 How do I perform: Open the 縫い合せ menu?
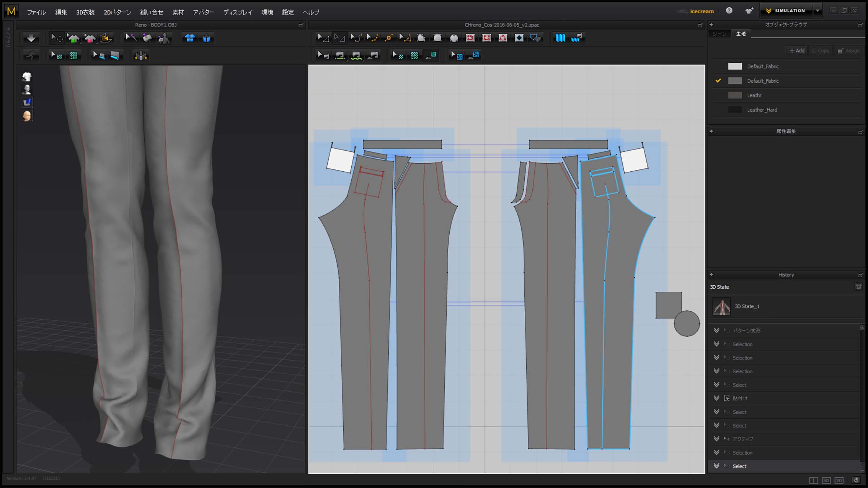pyautogui.click(x=152, y=12)
